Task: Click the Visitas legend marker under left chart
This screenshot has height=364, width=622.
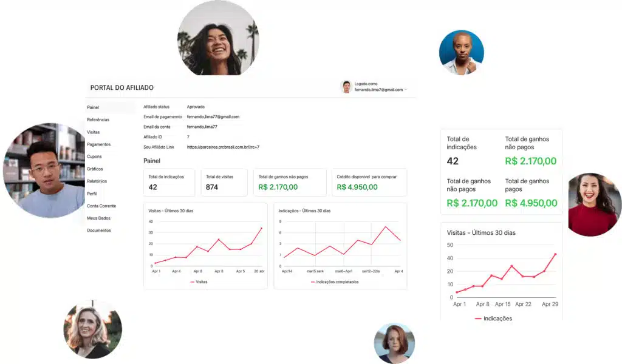Action: [193, 282]
